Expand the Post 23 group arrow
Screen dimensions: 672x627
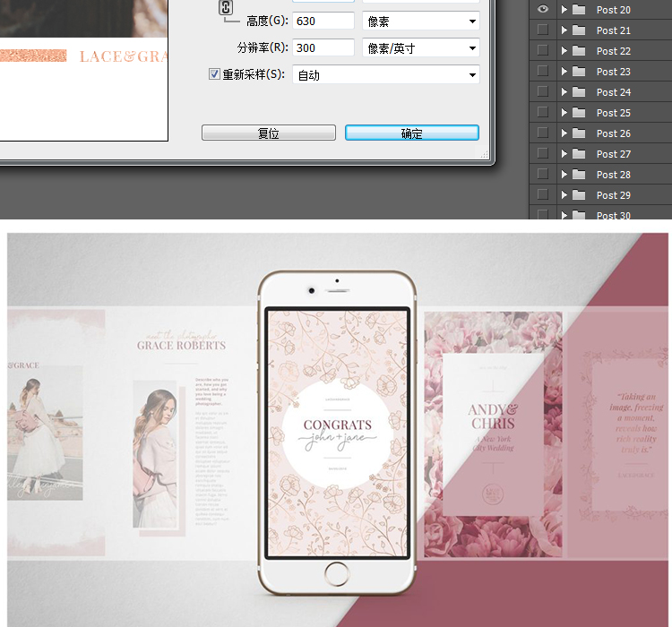pos(564,72)
